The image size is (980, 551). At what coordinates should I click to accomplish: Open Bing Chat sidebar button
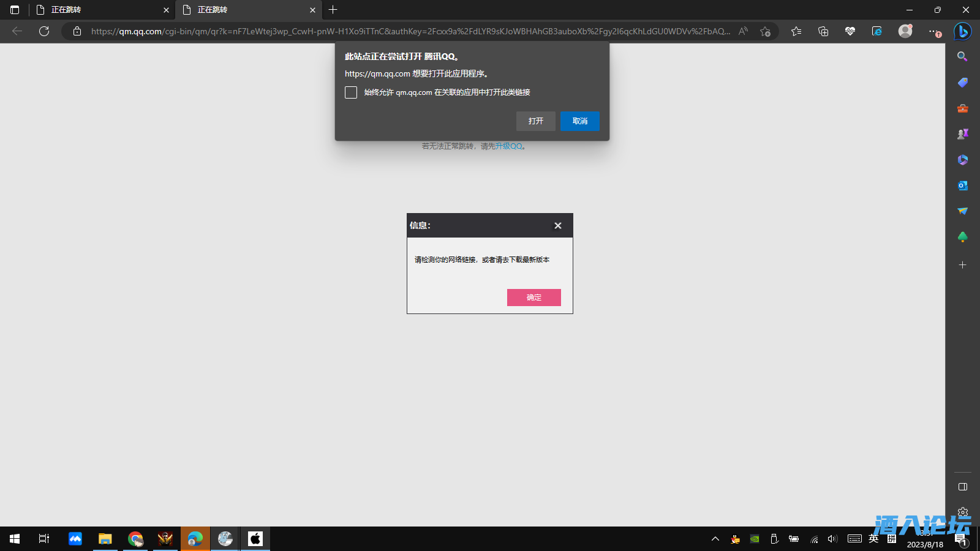(963, 31)
